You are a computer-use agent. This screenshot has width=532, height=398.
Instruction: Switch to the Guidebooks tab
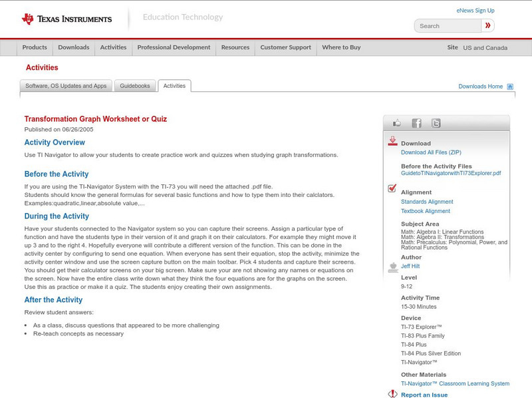[135, 86]
